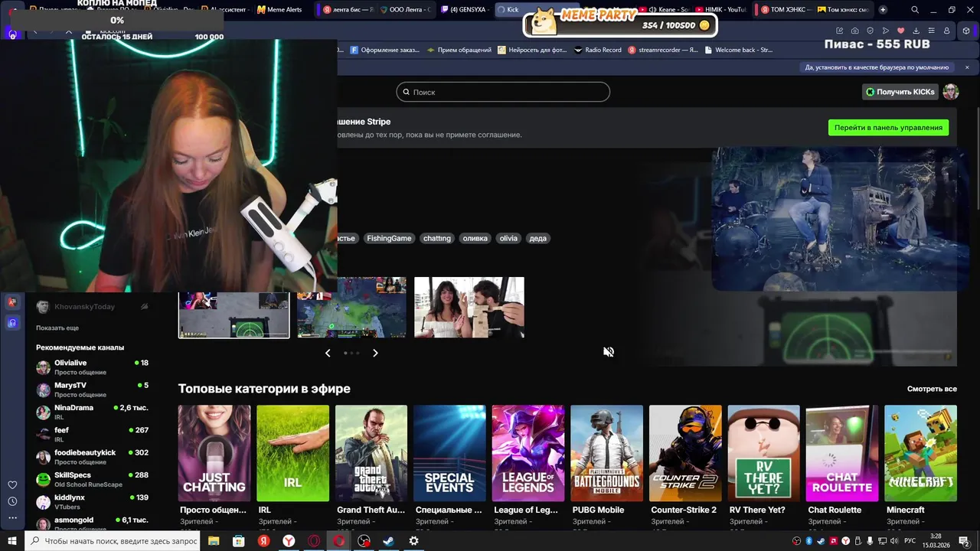980x551 pixels.
Task: Open OBS Studio from the taskbar
Action: (x=364, y=541)
